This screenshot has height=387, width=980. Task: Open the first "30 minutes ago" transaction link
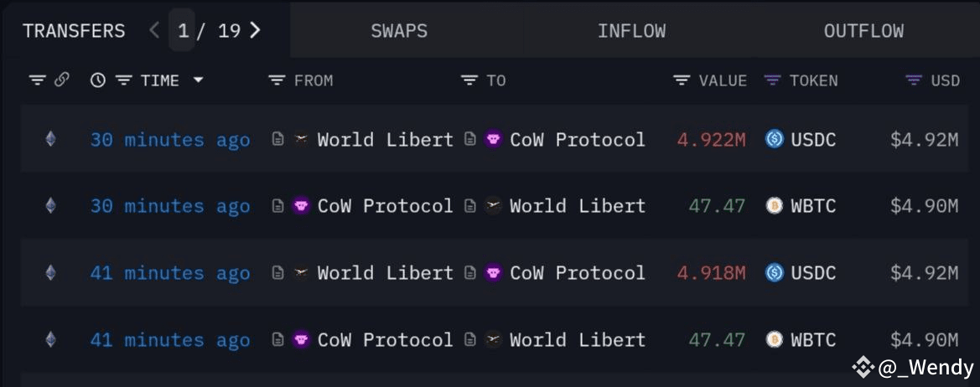[170, 140]
